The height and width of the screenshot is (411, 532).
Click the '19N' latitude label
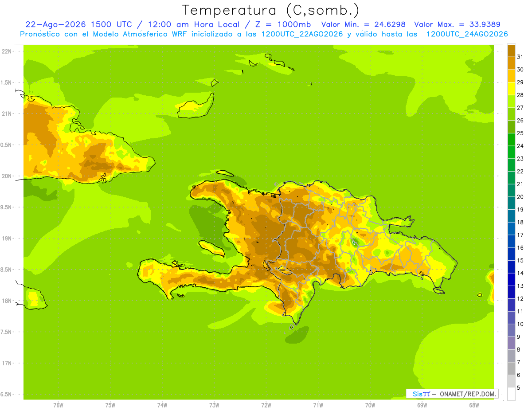point(7,238)
